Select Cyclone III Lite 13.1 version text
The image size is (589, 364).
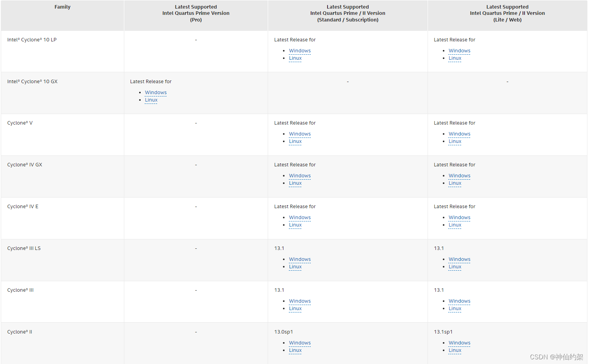[439, 290]
